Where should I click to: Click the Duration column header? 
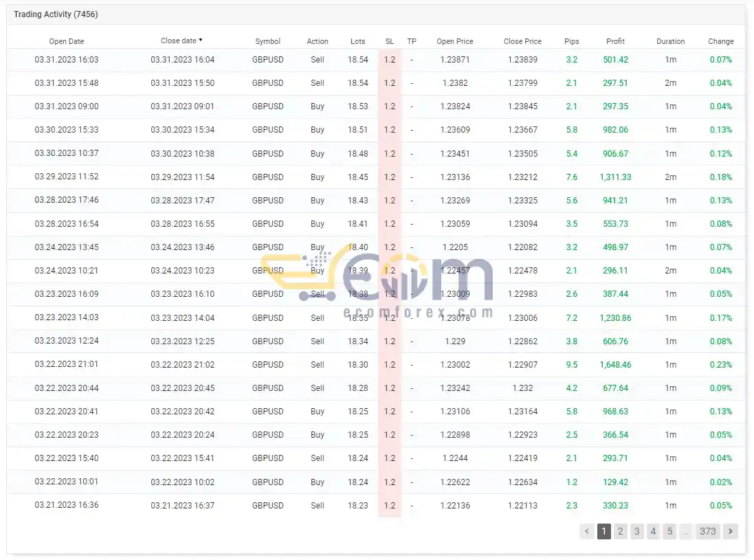coord(670,41)
